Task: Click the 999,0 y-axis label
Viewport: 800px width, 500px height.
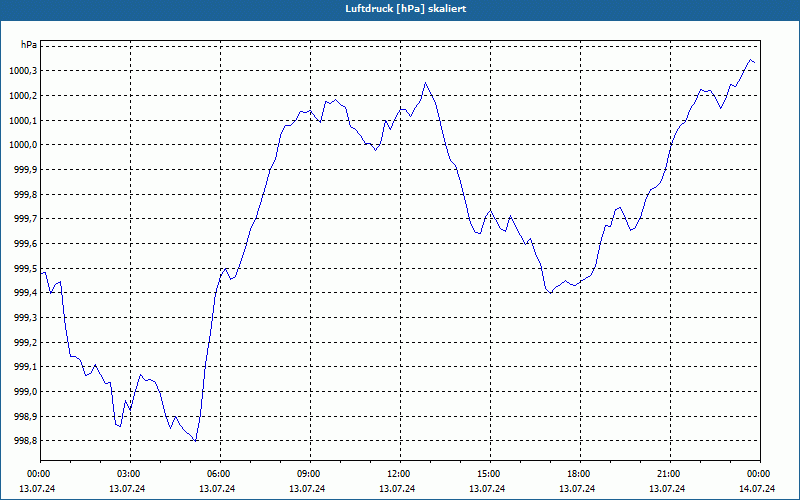Action: tap(26, 392)
